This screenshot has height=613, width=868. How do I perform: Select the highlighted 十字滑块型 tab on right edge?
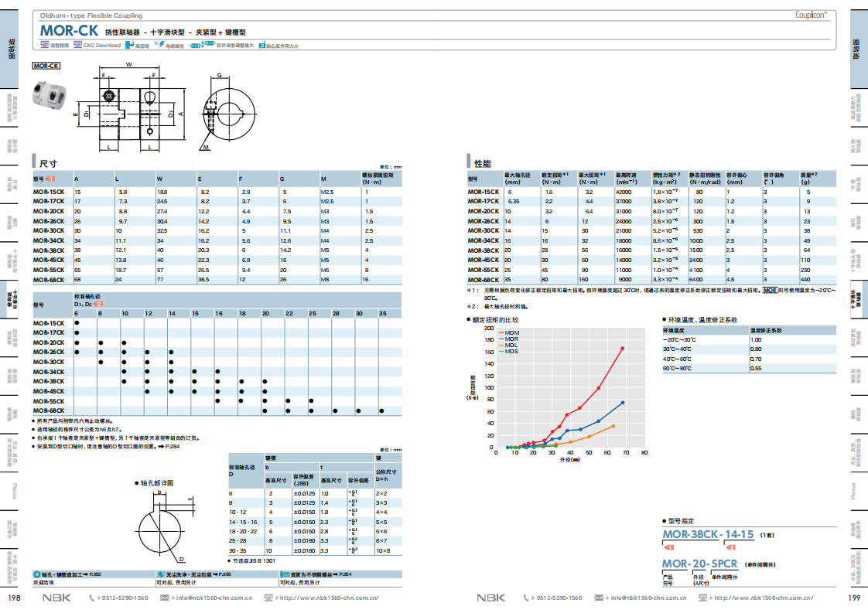click(x=859, y=300)
